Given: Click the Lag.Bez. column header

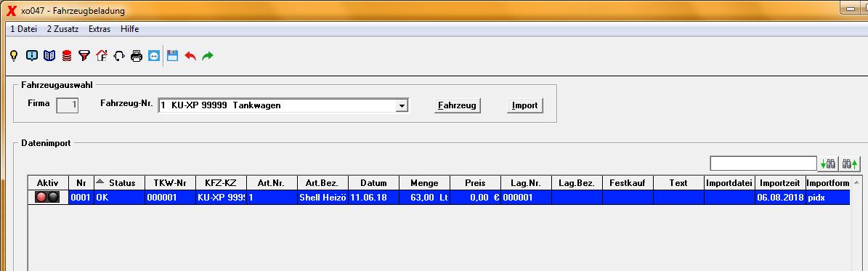Looking at the screenshot, I should (x=577, y=182).
